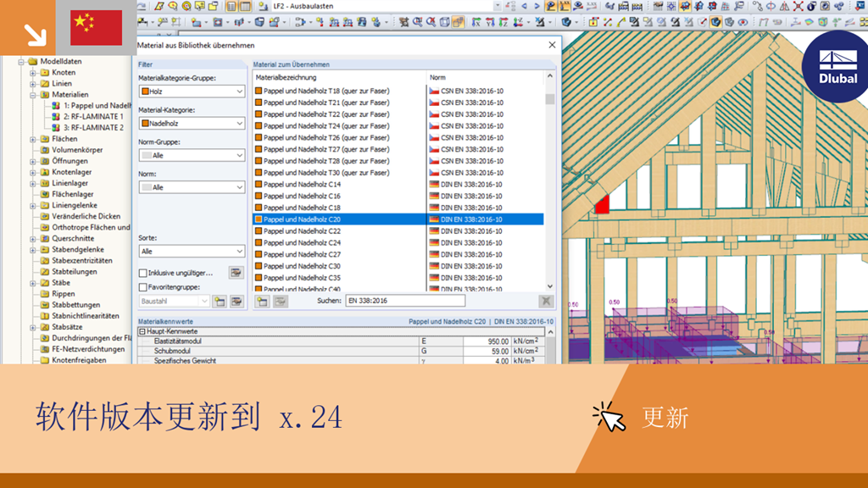Toggle the Favoritengruppe checkbox
Screen dimensions: 868x488
click(142, 287)
